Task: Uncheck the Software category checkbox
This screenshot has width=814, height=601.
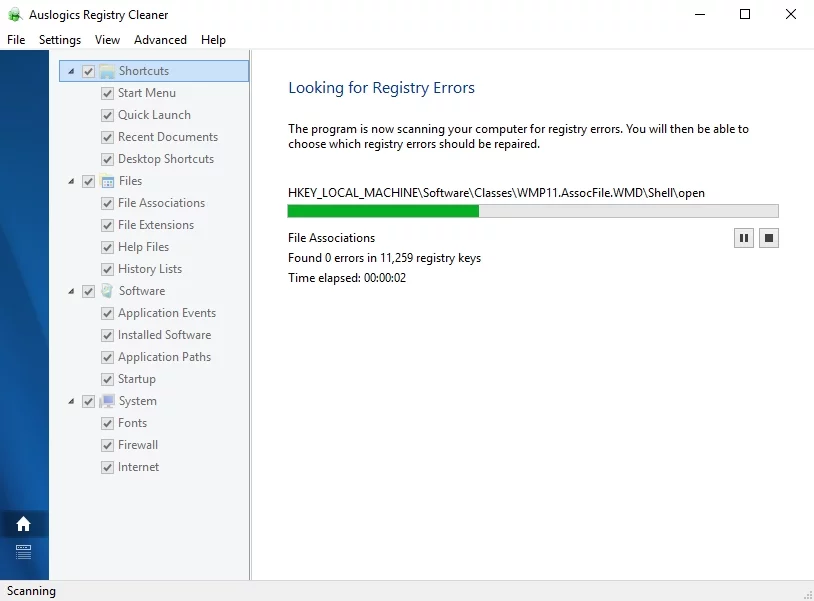Action: (88, 291)
